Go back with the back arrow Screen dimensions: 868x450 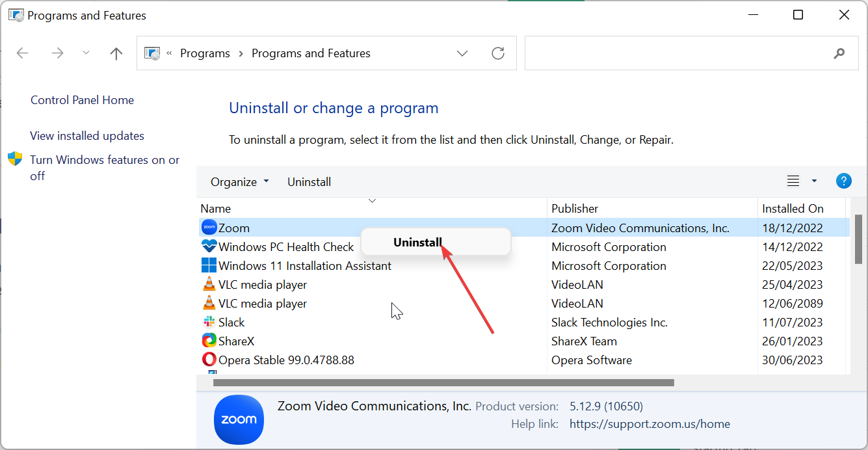(x=23, y=53)
